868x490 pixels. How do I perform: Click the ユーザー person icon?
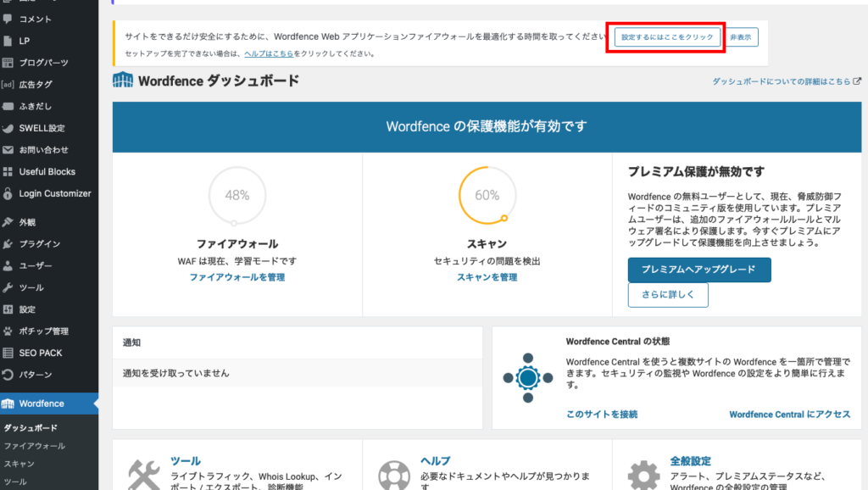(8, 265)
